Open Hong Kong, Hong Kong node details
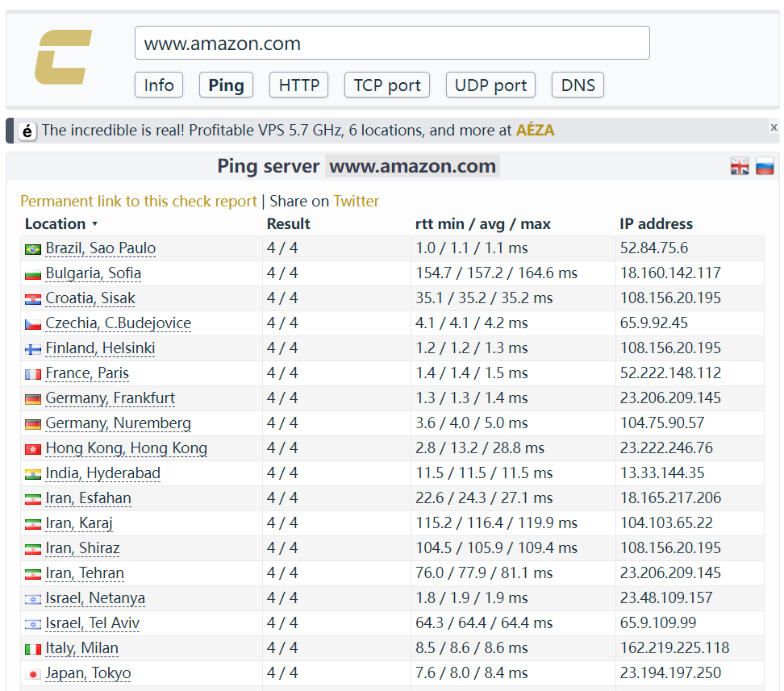The image size is (784, 691). tap(126, 448)
